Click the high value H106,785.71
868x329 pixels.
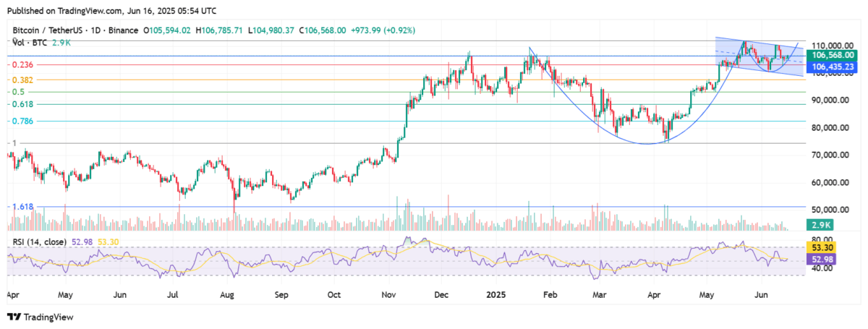pyautogui.click(x=219, y=30)
